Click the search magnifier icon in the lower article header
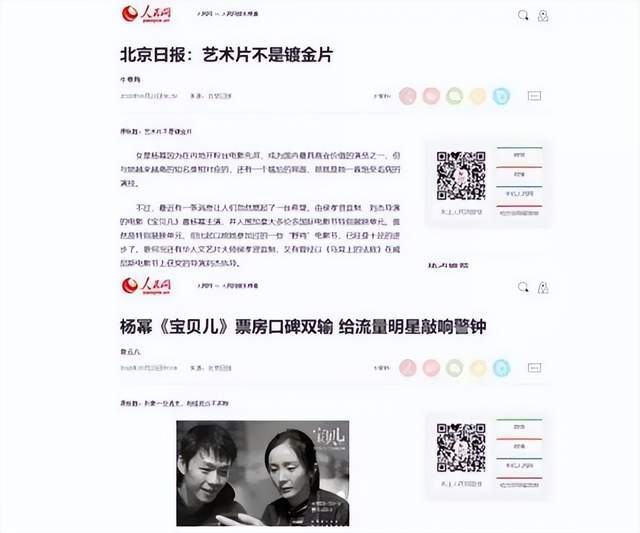Viewport: 640px width, 533px height. pos(523,287)
